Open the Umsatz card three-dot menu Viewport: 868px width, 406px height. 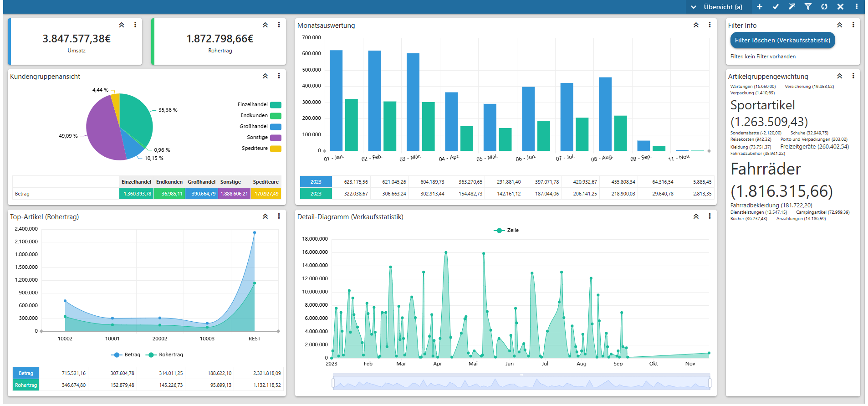coord(135,25)
